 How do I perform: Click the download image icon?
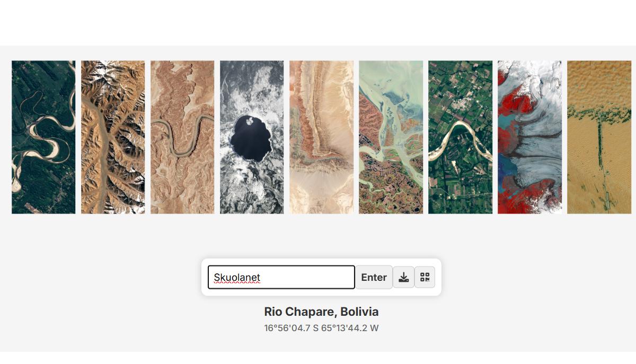(x=403, y=277)
